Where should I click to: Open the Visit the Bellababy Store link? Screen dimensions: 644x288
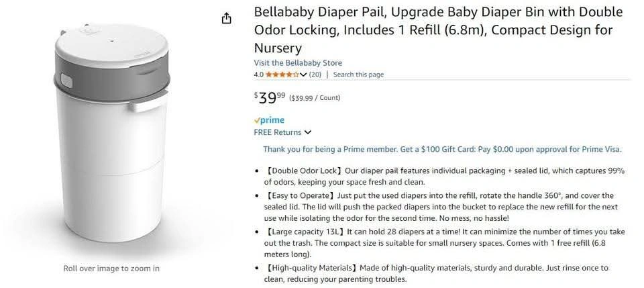coord(298,63)
